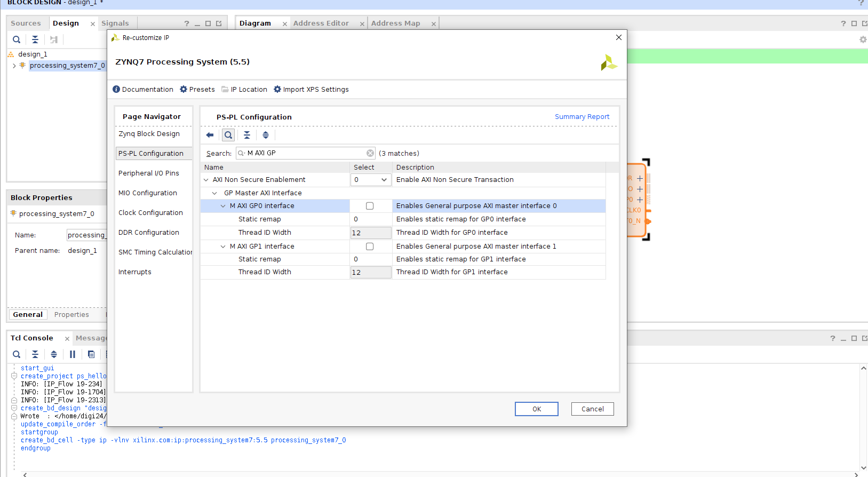The image size is (868, 477).
Task: Click into the Search input field
Action: click(x=306, y=153)
